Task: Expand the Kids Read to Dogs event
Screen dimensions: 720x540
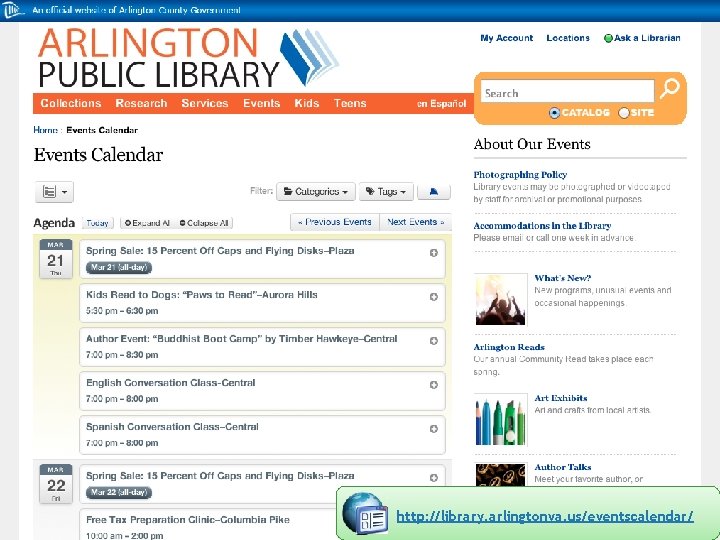Action: (433, 297)
